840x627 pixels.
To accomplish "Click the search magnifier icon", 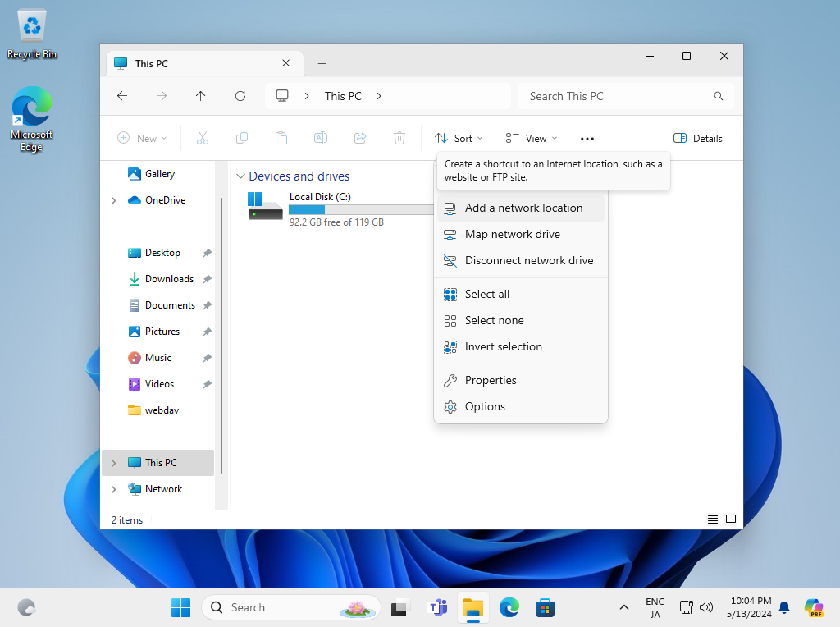I will pos(719,96).
